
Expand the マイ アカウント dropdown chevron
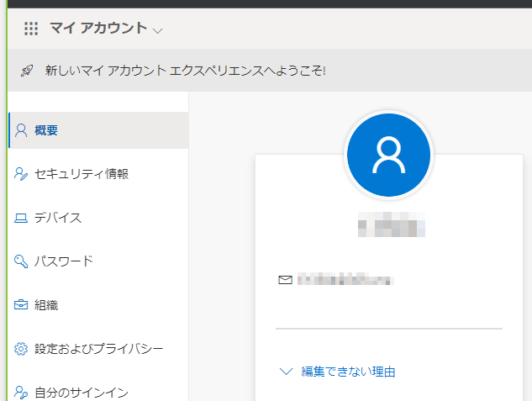click(158, 30)
